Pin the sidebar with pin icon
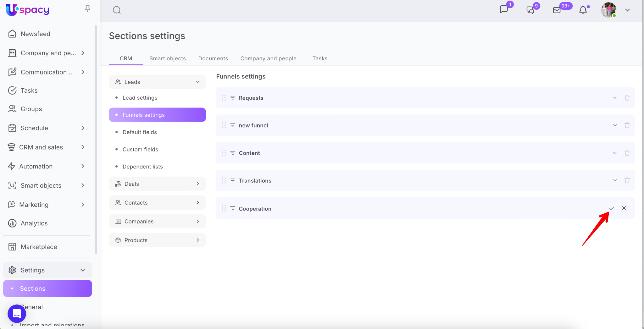 (87, 9)
